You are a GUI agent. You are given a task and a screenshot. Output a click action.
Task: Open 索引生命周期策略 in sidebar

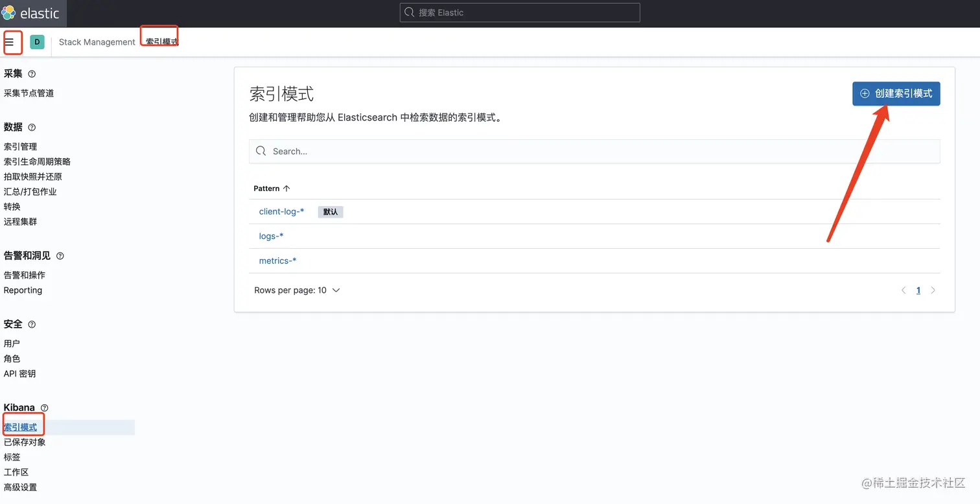(37, 162)
